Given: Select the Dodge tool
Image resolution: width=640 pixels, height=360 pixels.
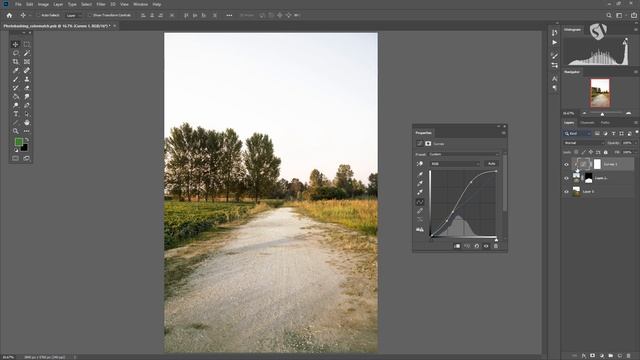Looking at the screenshot, I should [16, 105].
